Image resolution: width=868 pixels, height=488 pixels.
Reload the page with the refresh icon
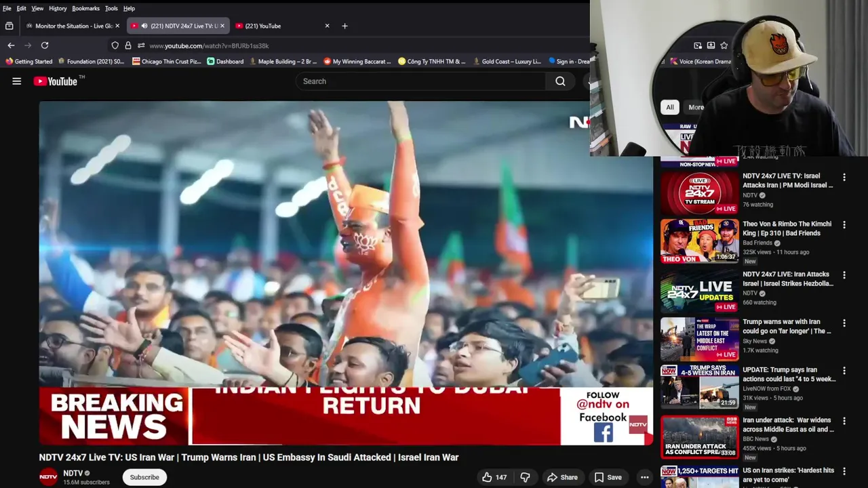45,45
